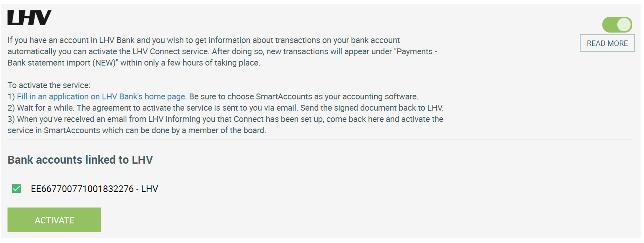Click ACTIVATE to enable the service
Viewport: 644px width, 243px height.
pos(54,220)
